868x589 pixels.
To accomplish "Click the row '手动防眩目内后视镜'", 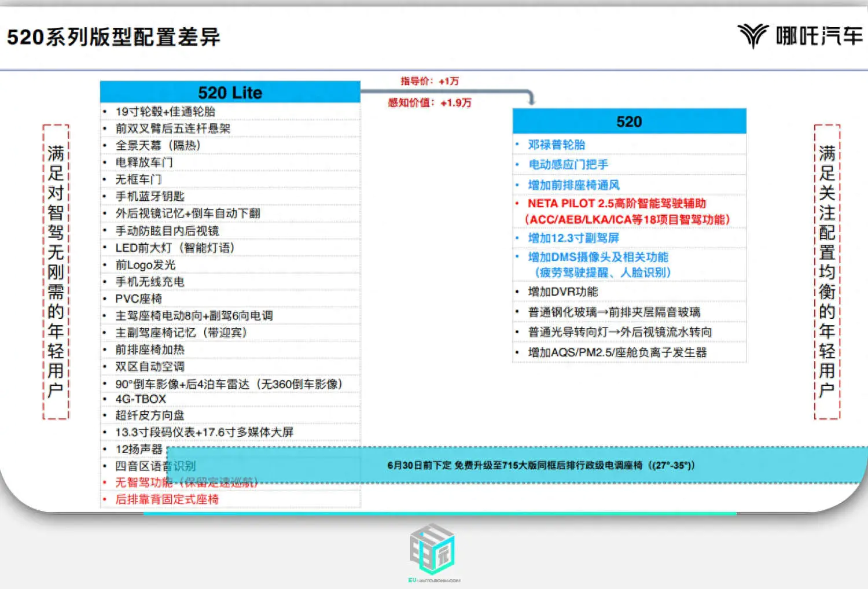I will click(x=230, y=231).
